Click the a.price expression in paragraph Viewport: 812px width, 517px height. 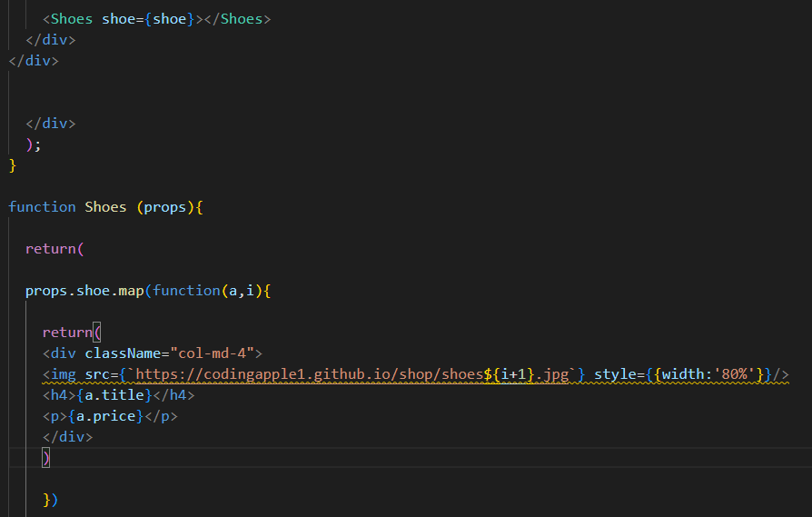point(105,416)
